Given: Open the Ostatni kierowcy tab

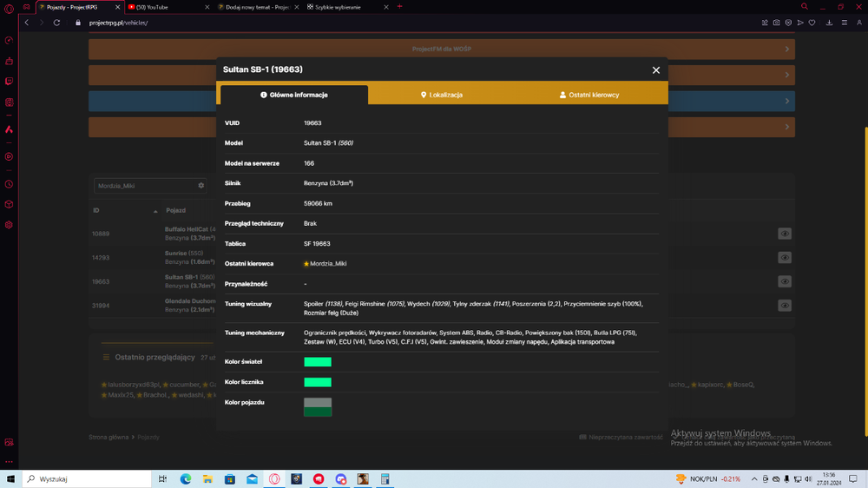Looking at the screenshot, I should pos(589,95).
